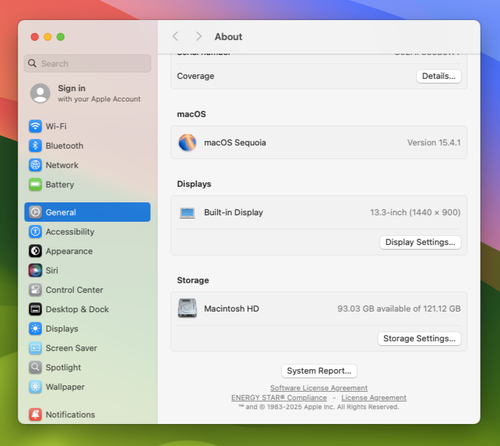Click the Macintosh HD label
The height and width of the screenshot is (446, 500).
tap(231, 309)
